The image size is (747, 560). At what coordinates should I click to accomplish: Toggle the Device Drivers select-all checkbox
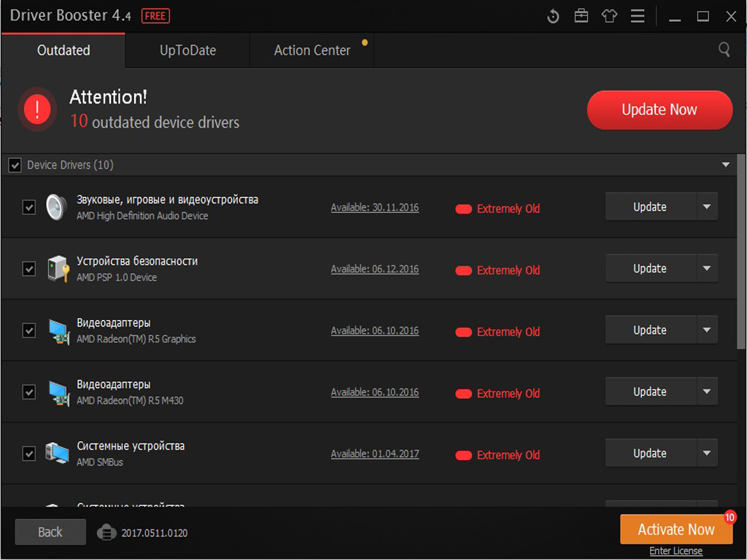tap(15, 165)
